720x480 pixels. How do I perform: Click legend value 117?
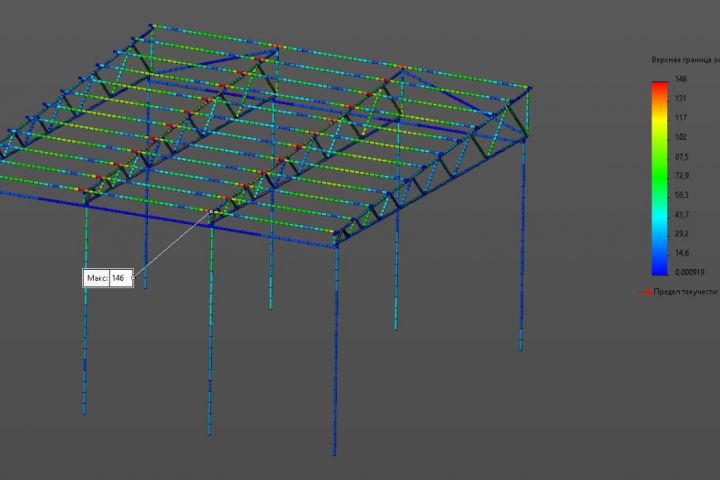[681, 118]
